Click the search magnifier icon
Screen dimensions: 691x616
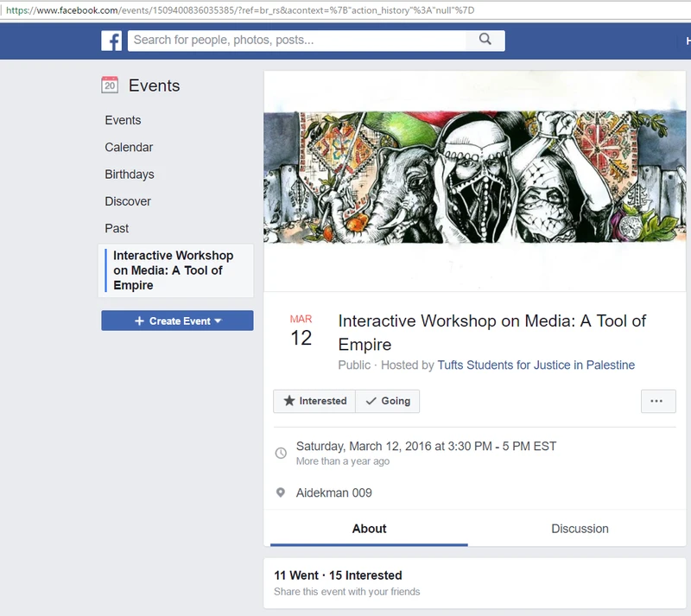click(x=485, y=39)
